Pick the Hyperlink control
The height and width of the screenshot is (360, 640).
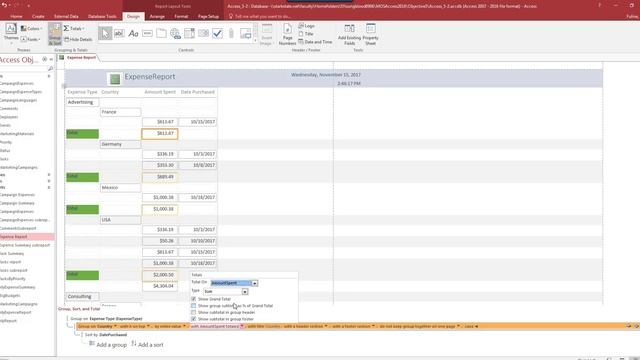coord(176,33)
